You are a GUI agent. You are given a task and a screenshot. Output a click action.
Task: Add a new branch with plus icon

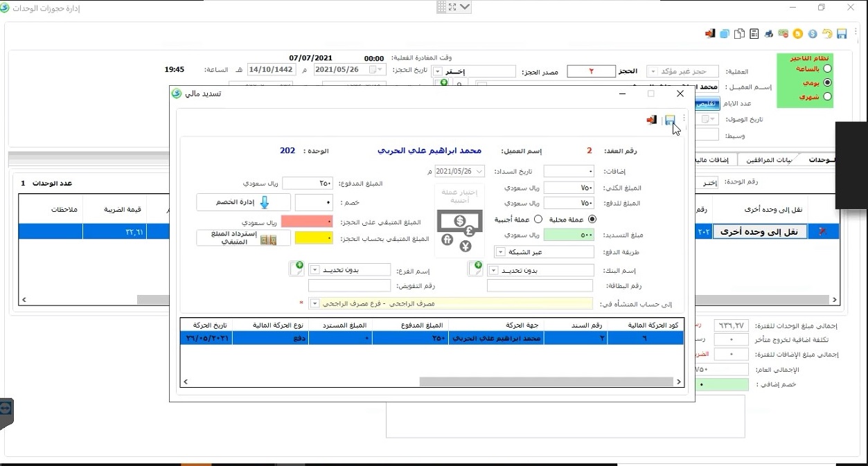coord(296,269)
